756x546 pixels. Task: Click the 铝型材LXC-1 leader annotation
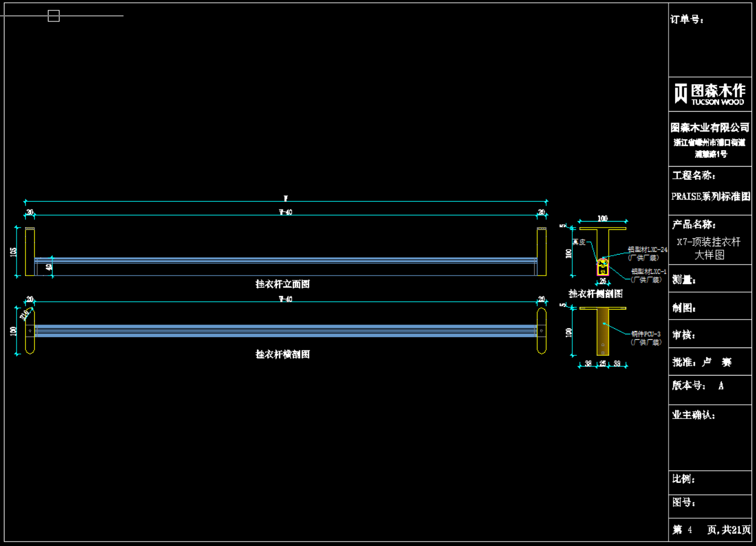point(648,272)
